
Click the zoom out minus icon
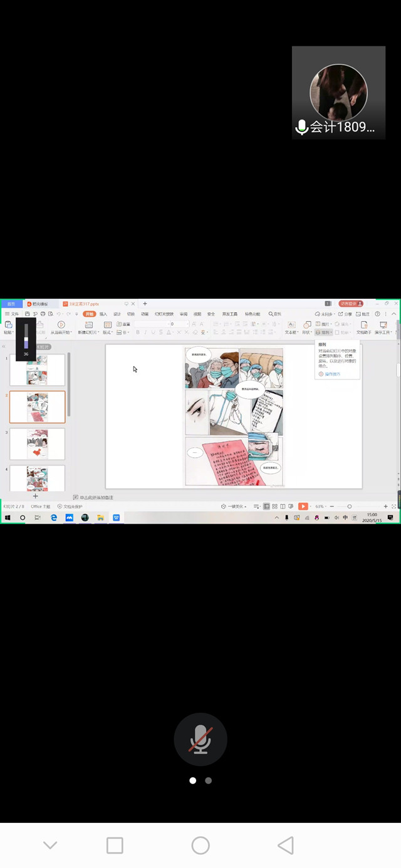click(332, 506)
